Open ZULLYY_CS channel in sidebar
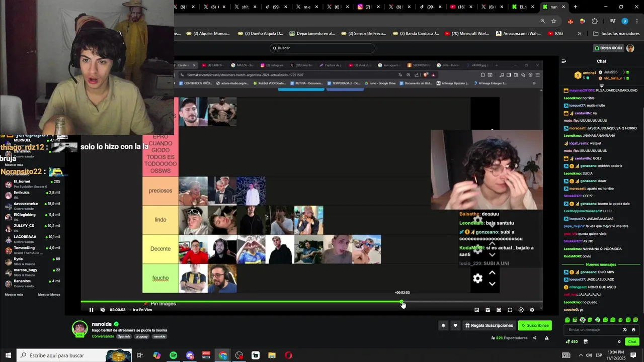 (x=33, y=228)
